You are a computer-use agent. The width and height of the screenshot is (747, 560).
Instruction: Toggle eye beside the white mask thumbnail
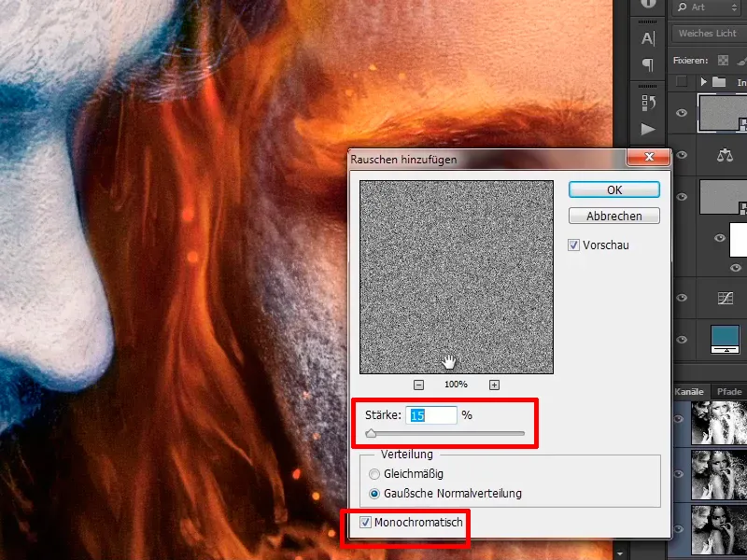(x=719, y=238)
